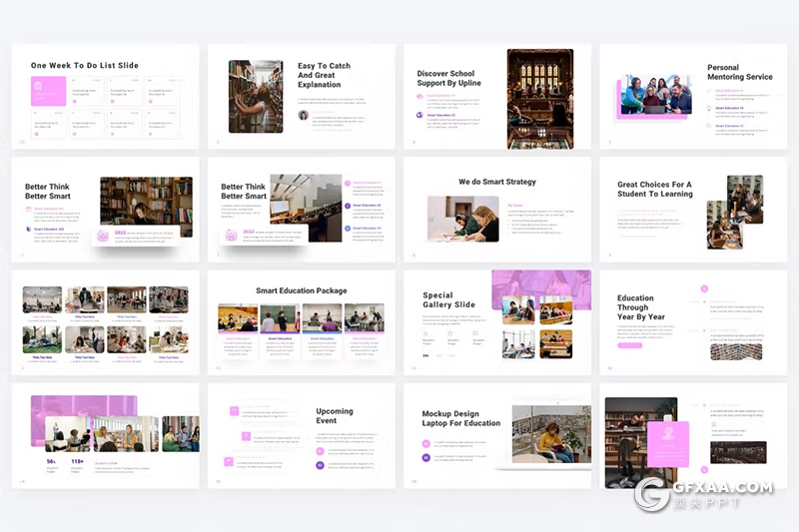Click the pink button under Education Through Year

[629, 345]
